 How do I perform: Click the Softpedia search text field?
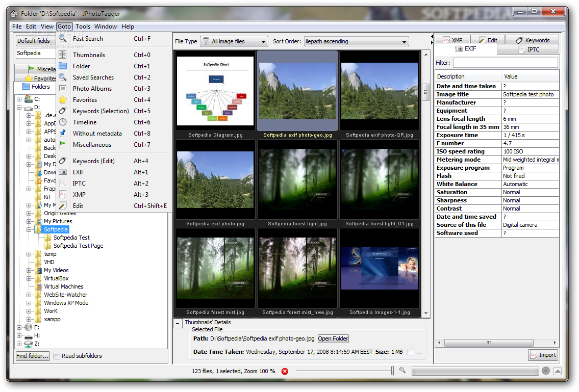tap(35, 53)
